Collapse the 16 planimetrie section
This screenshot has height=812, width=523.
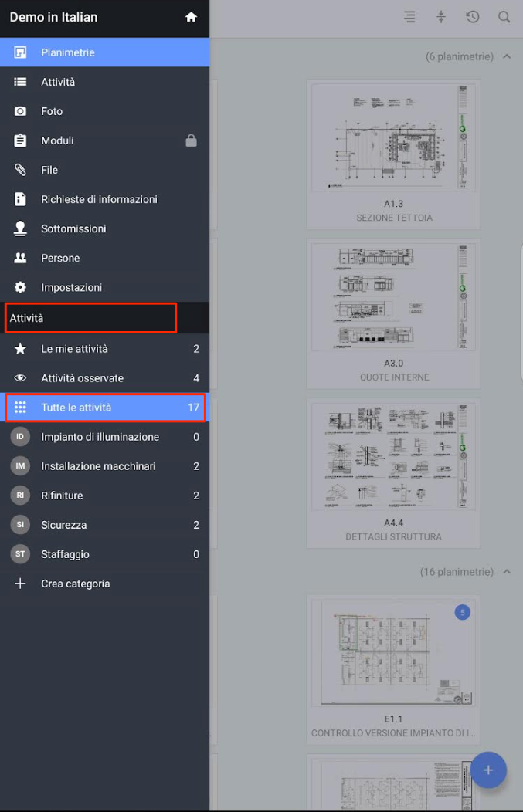click(507, 572)
